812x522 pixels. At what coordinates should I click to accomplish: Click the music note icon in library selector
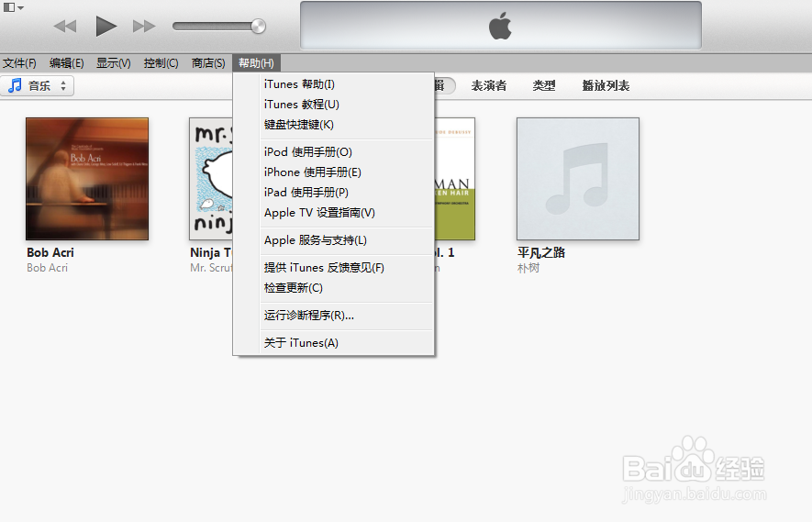tap(15, 85)
